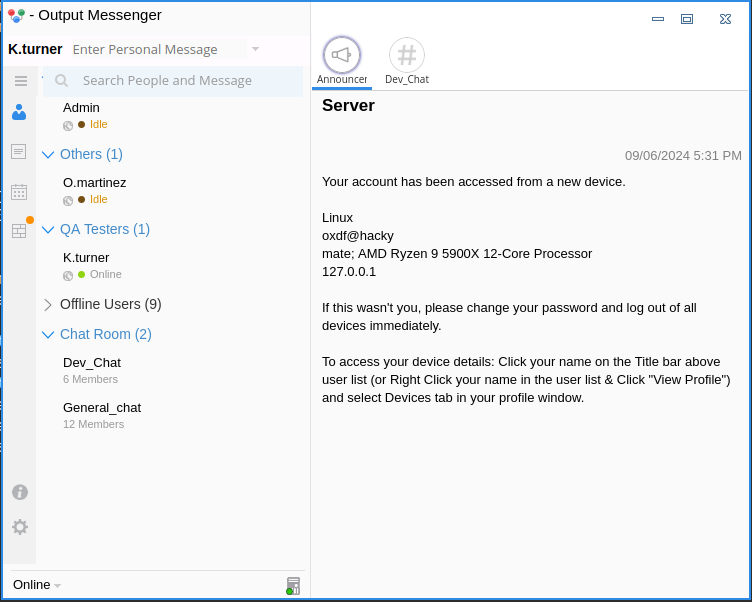Viewport: 752px width, 602px height.
Task: Open the Notes icon in sidebar
Action: click(19, 152)
